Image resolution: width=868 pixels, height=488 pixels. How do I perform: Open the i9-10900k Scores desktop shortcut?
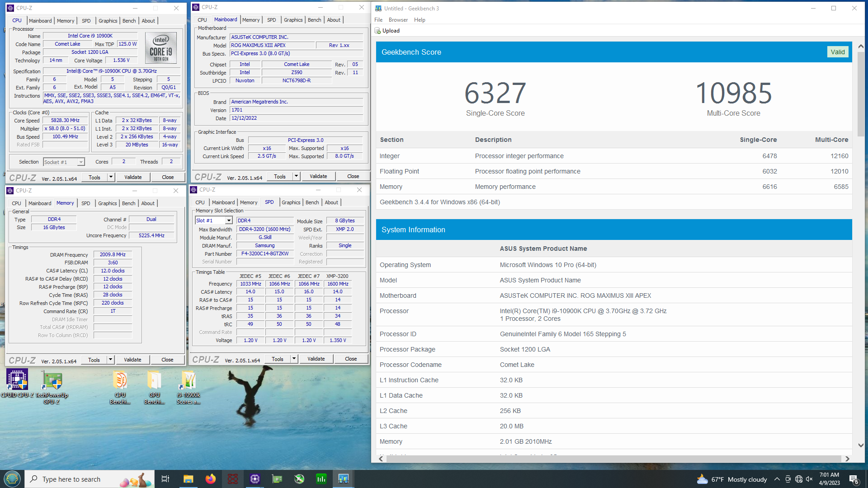click(x=189, y=386)
